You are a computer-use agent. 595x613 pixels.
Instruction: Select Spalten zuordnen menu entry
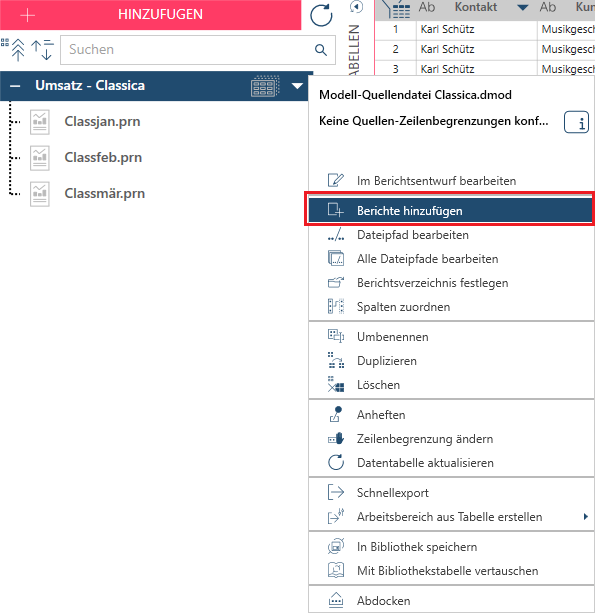[452, 307]
